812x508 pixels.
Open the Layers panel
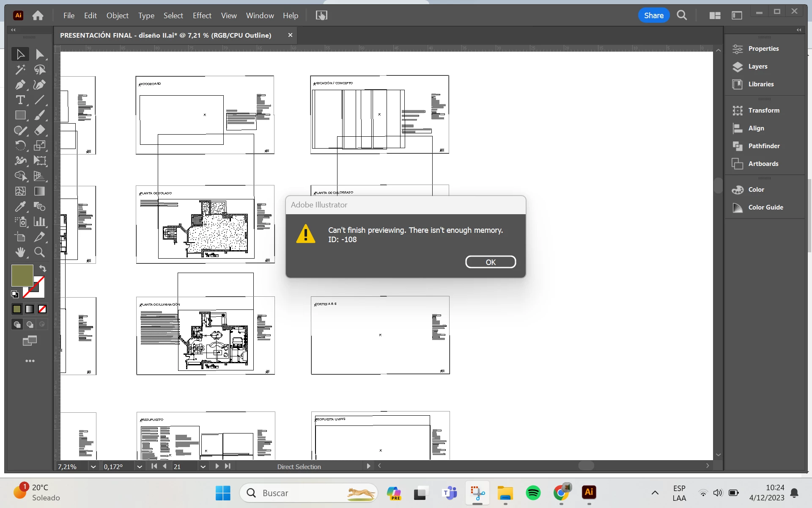[x=757, y=66]
